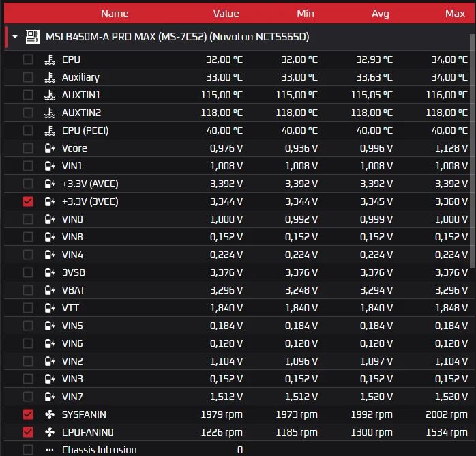This screenshot has width=476, height=456.
Task: Click the voltage icon beside VIN4
Action: tap(50, 255)
